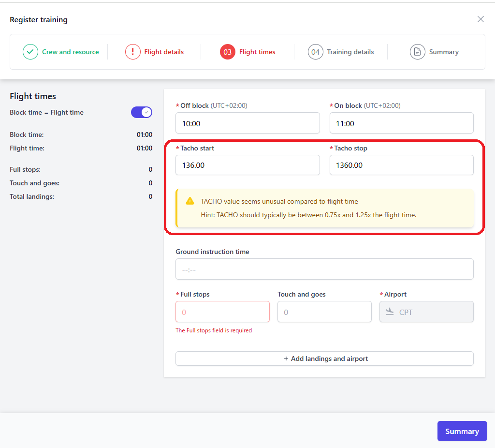This screenshot has height=448, width=495.
Task: Click the green checkmark Crew and resource icon
Action: [30, 52]
